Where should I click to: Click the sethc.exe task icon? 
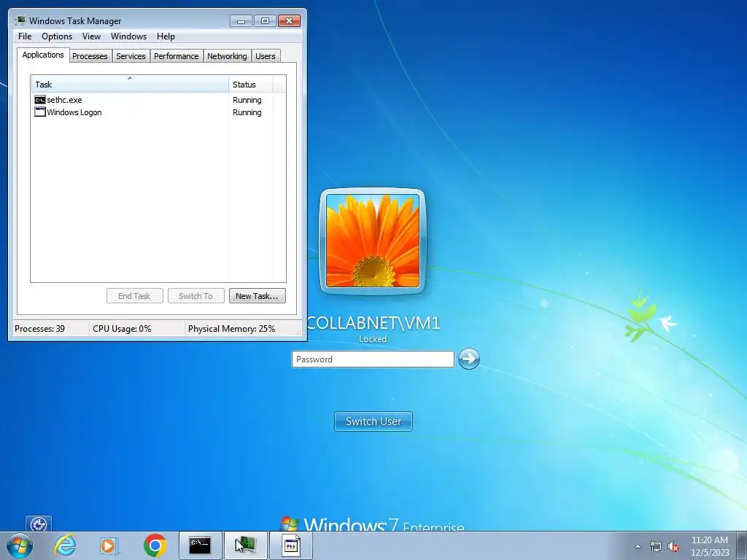tap(40, 100)
